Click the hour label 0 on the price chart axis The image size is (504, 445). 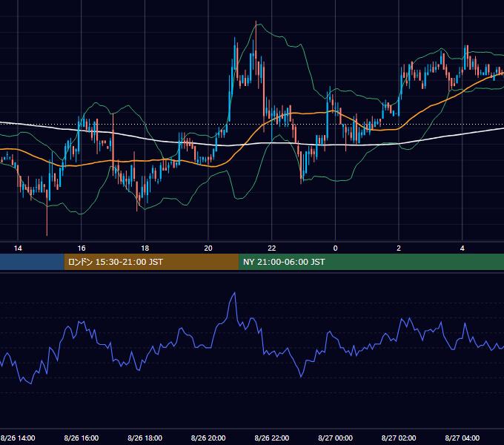(335, 248)
